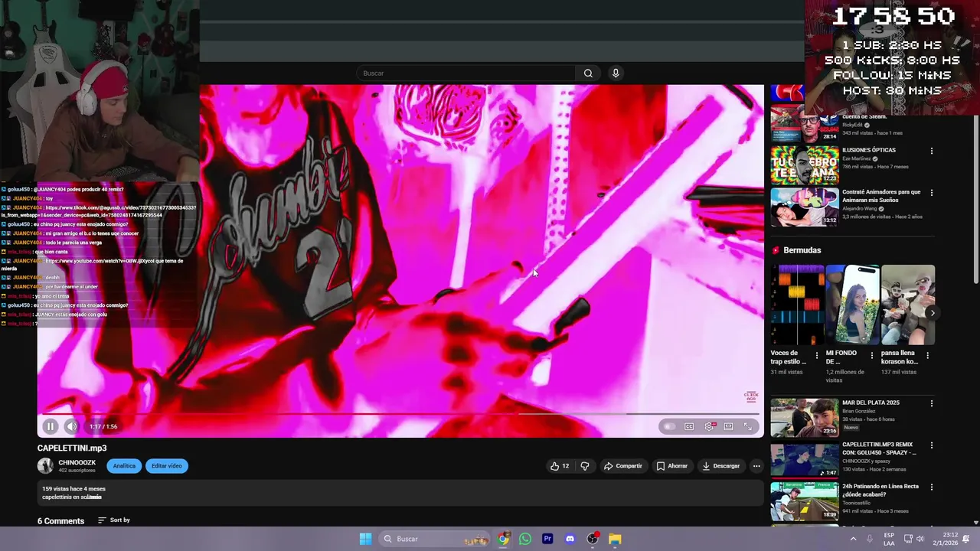Open MAR DEL PLATA 2025 thumbnail
The image size is (980, 551).
(804, 417)
